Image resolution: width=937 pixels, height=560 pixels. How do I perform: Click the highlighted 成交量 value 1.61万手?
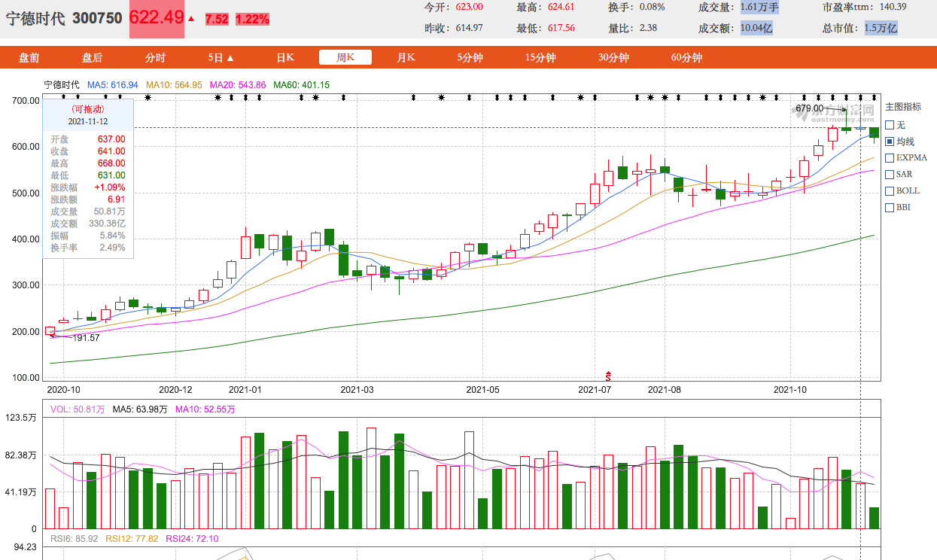760,8
